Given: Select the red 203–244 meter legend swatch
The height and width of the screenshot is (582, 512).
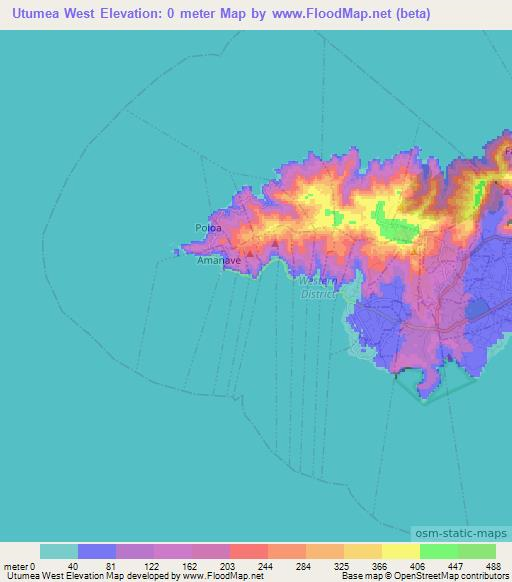Looking at the screenshot, I should [x=249, y=552].
